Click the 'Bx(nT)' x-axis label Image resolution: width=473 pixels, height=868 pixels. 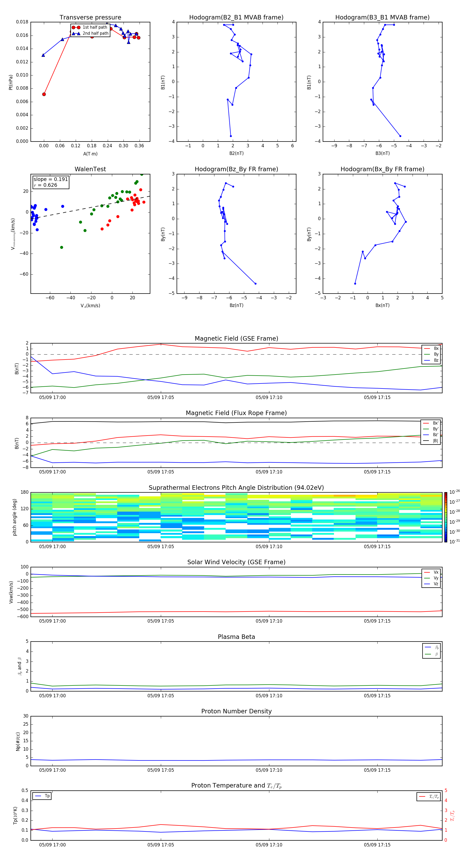click(x=382, y=305)
